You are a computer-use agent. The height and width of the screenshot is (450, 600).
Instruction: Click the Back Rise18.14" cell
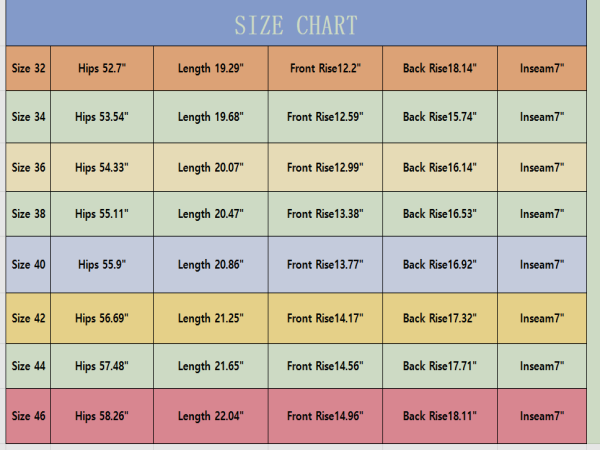[440, 68]
